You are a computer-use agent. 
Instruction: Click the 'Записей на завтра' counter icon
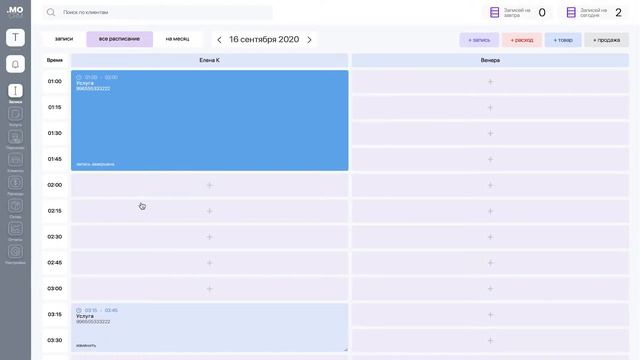[x=494, y=12]
